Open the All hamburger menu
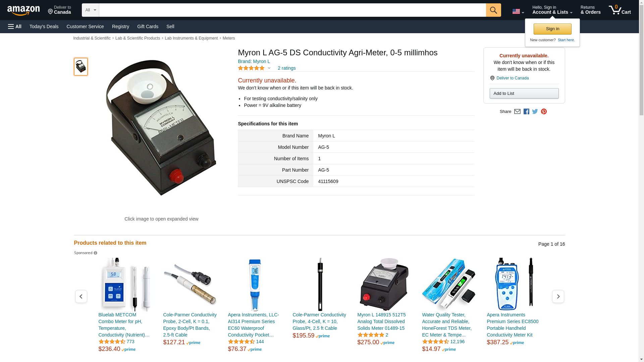644x362 pixels. click(x=15, y=26)
